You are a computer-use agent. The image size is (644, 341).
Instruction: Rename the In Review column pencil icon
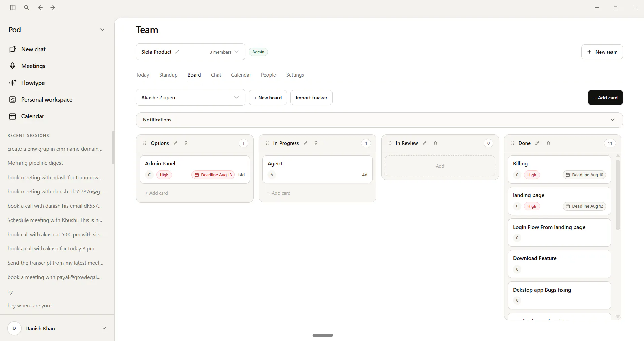[425, 143]
